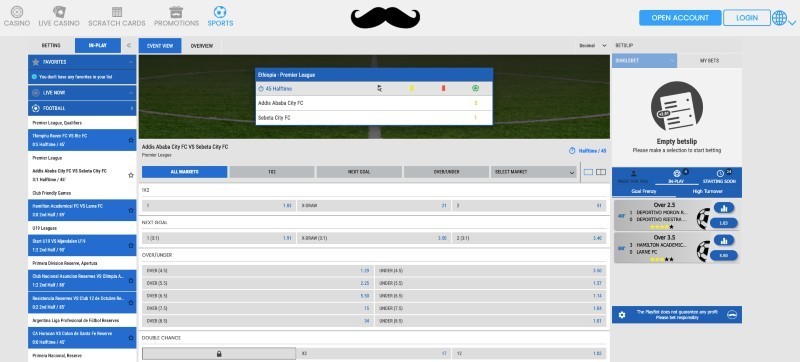800x362 pixels.
Task: Select Over (5.5) odds 2.25
Action: (258, 283)
